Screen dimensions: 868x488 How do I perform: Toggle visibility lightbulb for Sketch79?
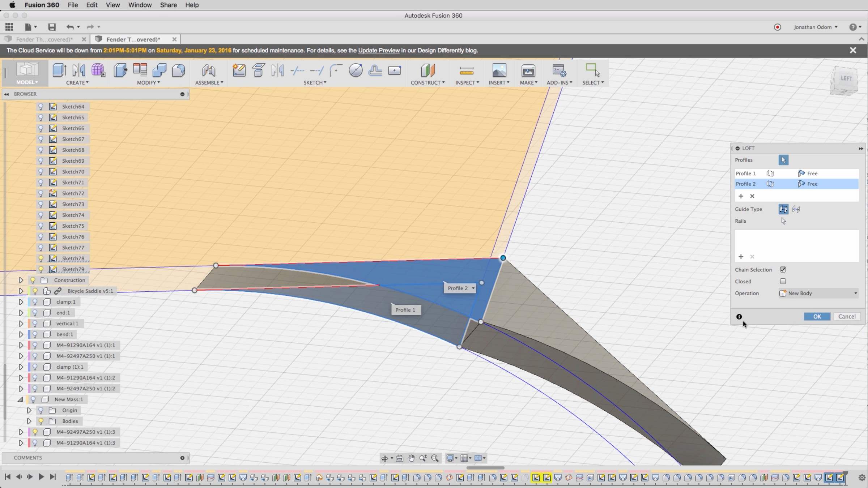coord(41,269)
